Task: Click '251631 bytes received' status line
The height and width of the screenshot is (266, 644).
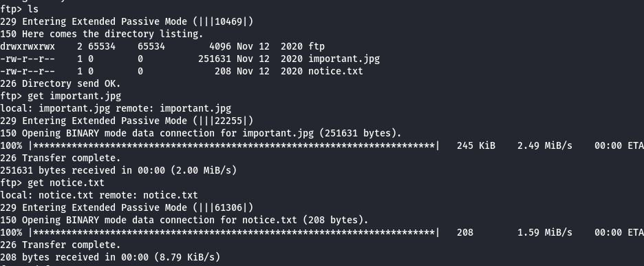Action: (119, 170)
